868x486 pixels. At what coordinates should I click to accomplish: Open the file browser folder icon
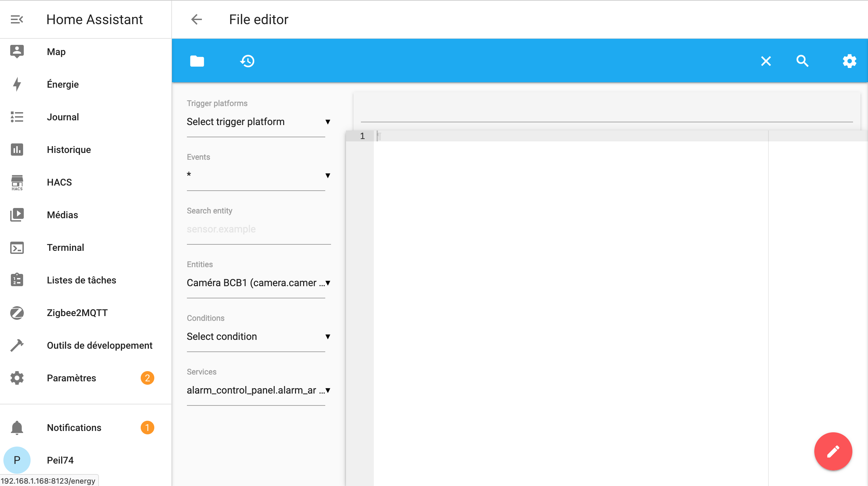(x=197, y=61)
